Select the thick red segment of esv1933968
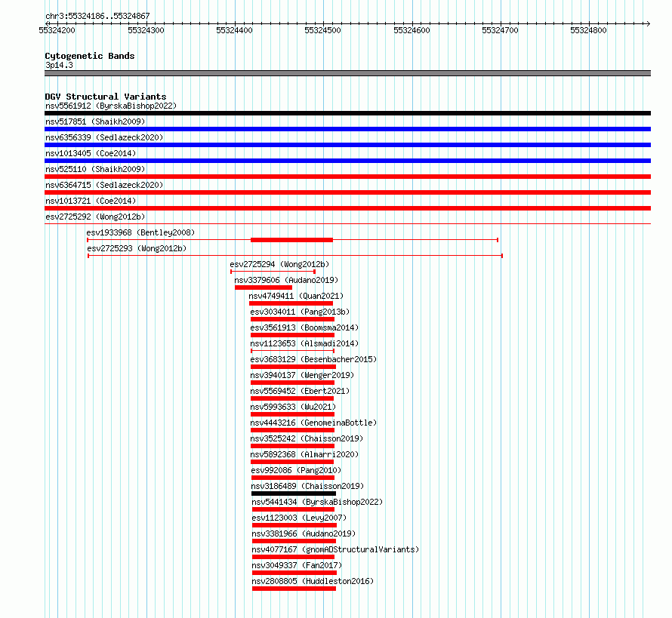Viewport: 672px width, 618px height. coord(292,240)
